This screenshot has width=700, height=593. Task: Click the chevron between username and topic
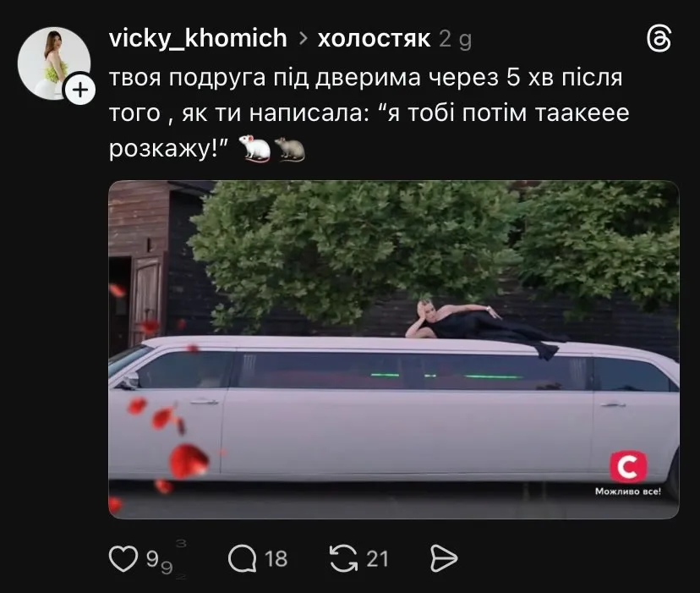[x=304, y=38]
